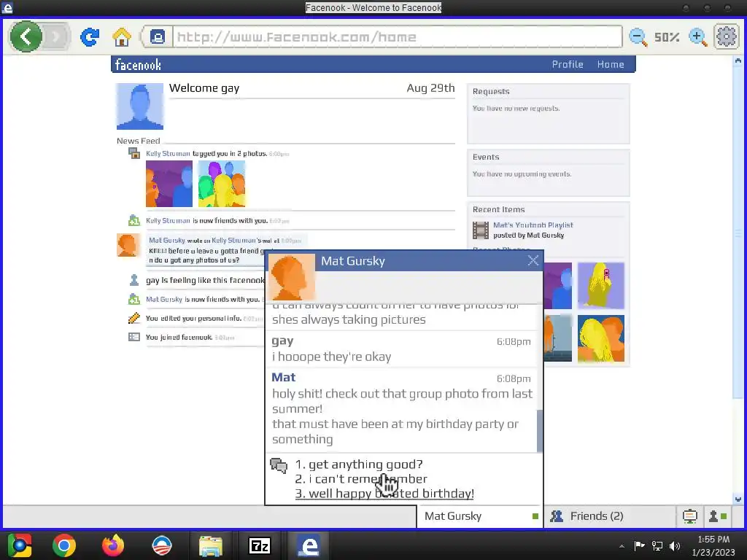Click the photo tag icon in news feed

[134, 153]
